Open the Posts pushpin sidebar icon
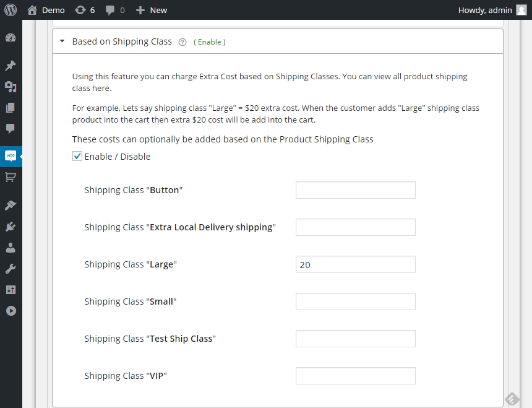 tap(11, 66)
